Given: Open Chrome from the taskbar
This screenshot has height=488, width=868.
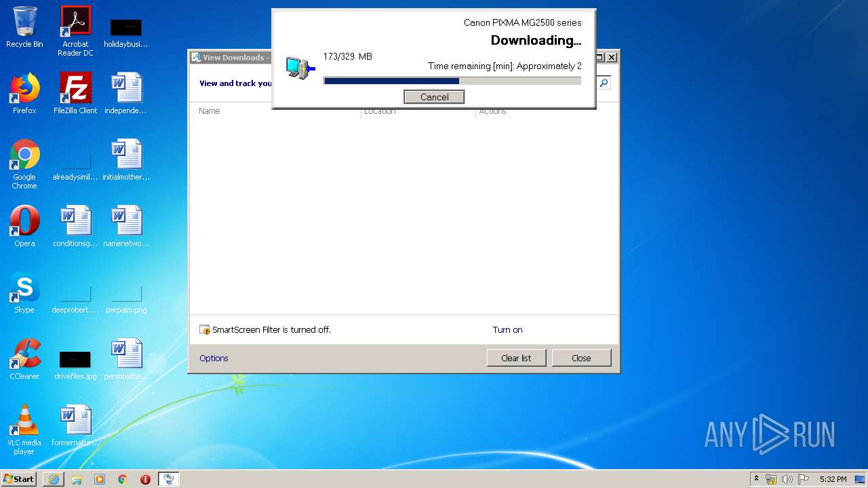Looking at the screenshot, I should click(x=122, y=479).
